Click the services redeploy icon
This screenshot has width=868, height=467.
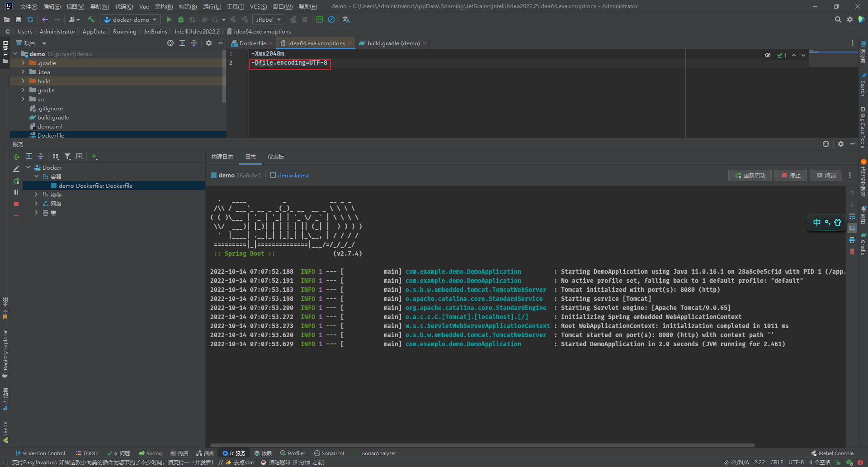point(16,181)
